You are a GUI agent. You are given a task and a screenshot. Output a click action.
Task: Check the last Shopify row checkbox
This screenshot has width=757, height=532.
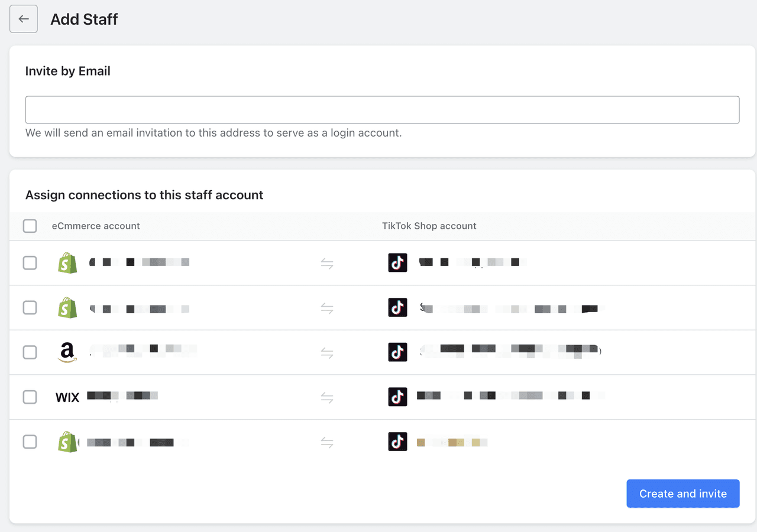coord(30,442)
